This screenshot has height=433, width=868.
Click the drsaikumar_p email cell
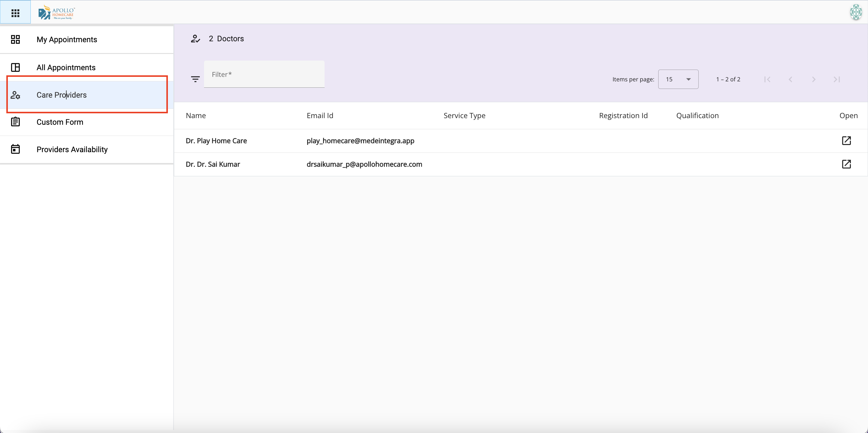(364, 165)
